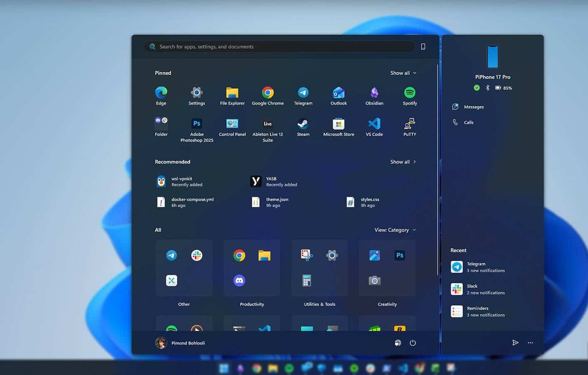Open the View: Category dropdown
The height and width of the screenshot is (375, 588).
395,230
